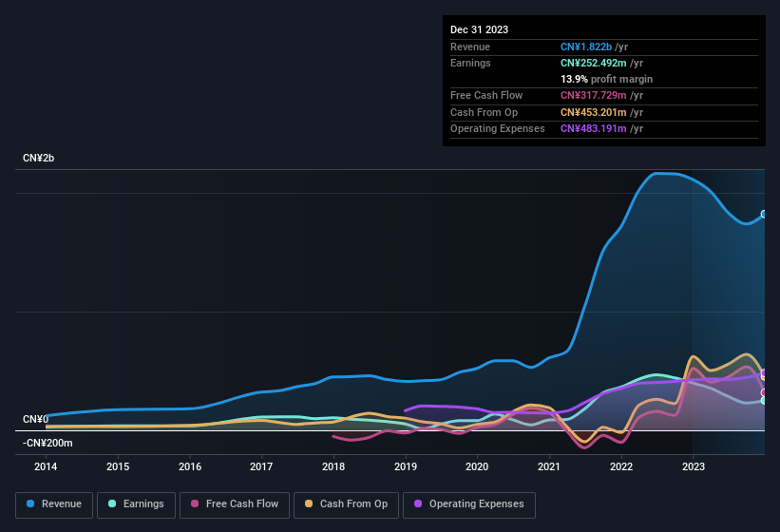Click the 2022 x-axis label
This screenshot has height=532, width=780.
click(621, 466)
